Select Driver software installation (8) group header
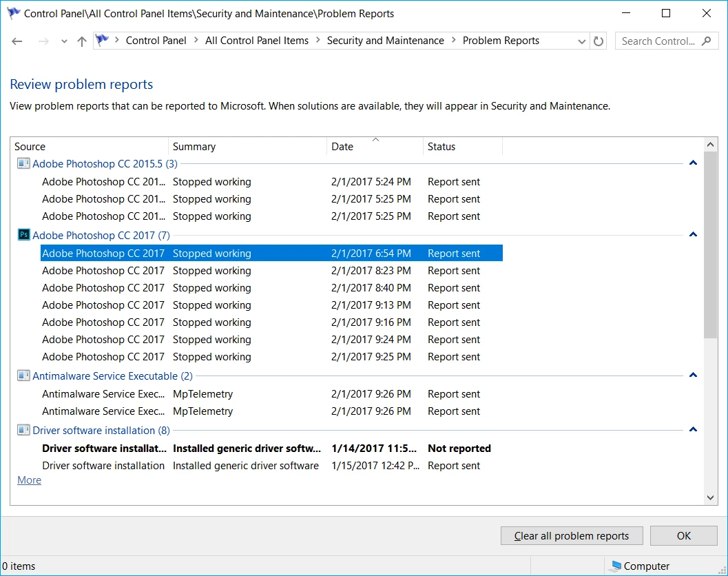The width and height of the screenshot is (728, 576). click(101, 431)
